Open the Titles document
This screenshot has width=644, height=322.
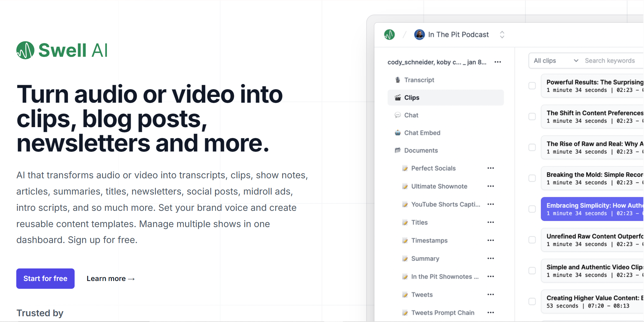[x=419, y=223]
